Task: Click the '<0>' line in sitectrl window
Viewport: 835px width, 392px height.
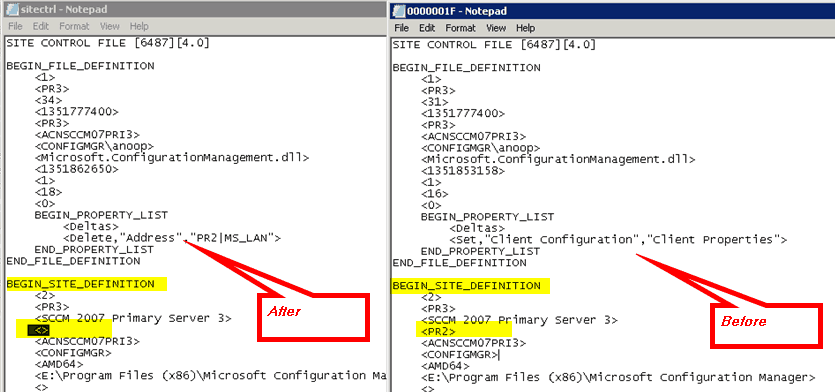Action: click(45, 203)
